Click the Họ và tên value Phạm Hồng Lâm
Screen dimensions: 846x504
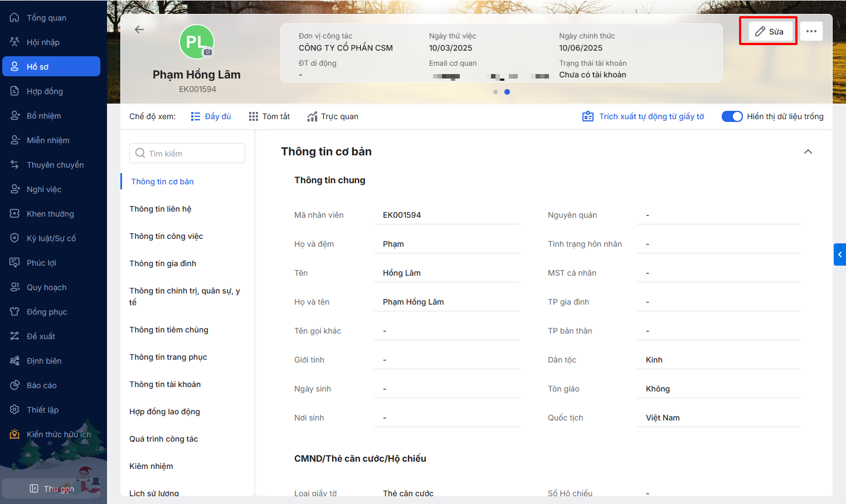point(414,302)
